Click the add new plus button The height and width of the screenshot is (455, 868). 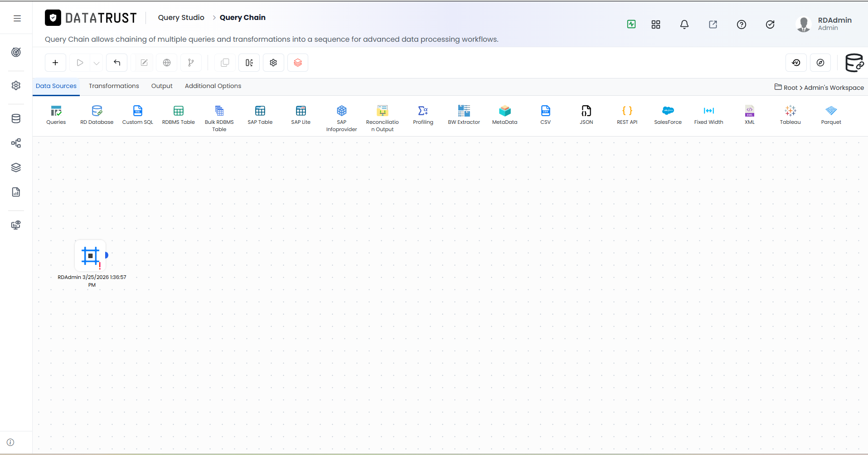click(x=55, y=63)
